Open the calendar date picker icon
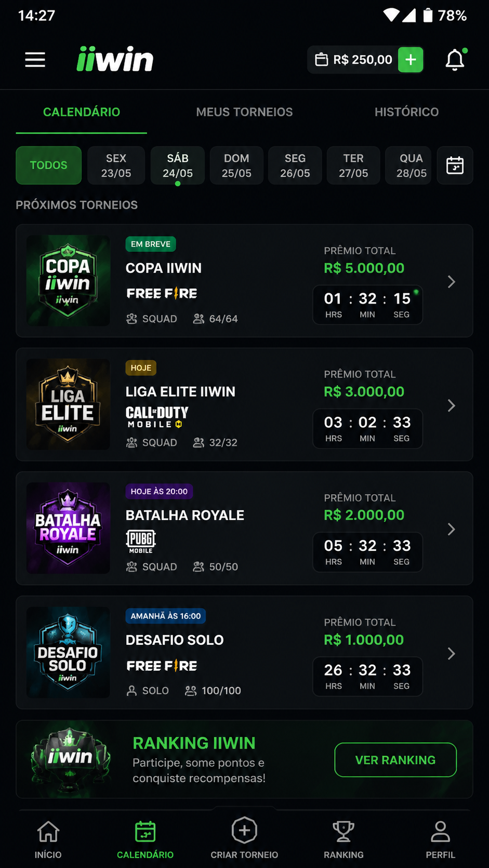 pyautogui.click(x=455, y=166)
